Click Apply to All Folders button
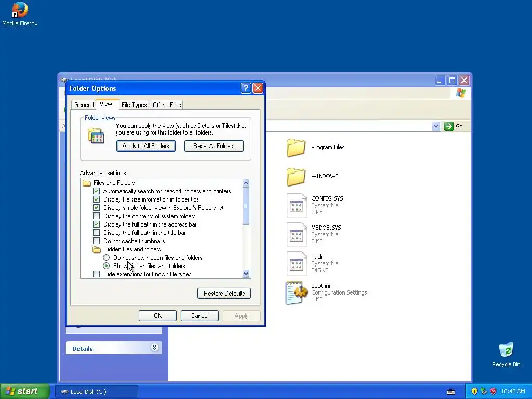 [145, 146]
